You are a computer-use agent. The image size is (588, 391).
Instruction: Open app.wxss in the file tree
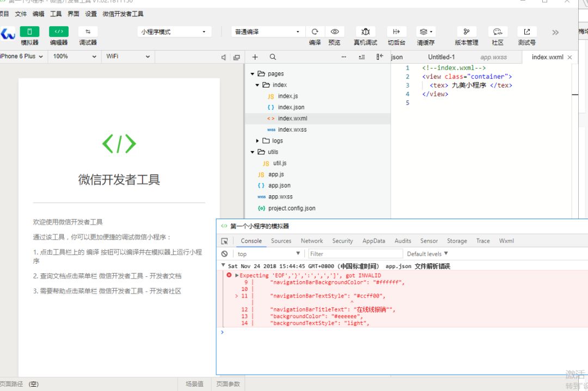[x=280, y=197]
